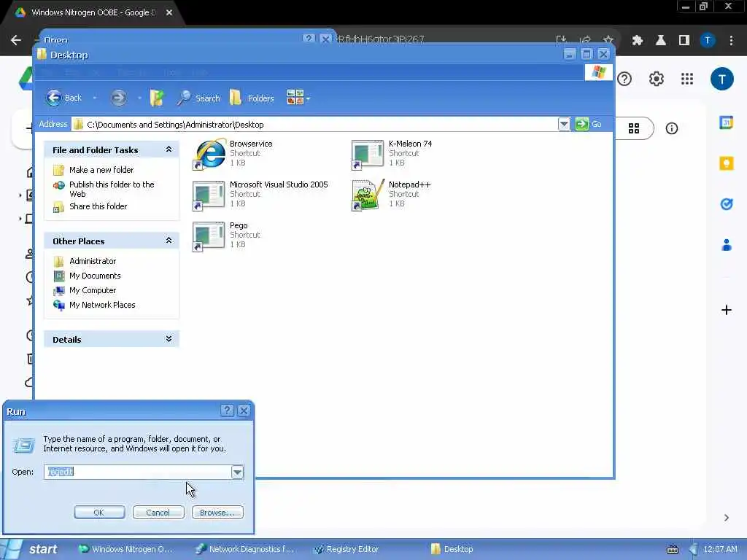Expand the Run dialog Open history dropdown
The width and height of the screenshot is (747, 560).
coord(237,472)
